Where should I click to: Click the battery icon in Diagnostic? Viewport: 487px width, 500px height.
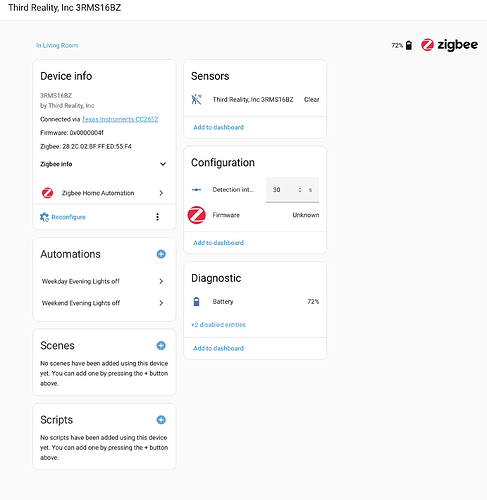[197, 301]
